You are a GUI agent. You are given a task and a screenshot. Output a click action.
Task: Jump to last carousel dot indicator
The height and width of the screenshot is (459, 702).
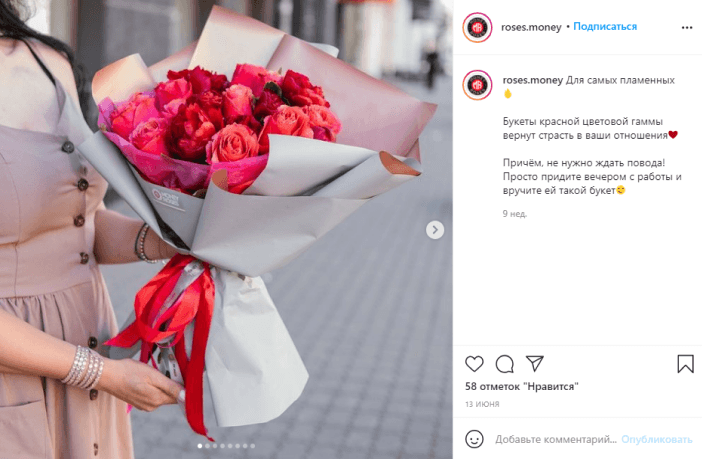253,446
